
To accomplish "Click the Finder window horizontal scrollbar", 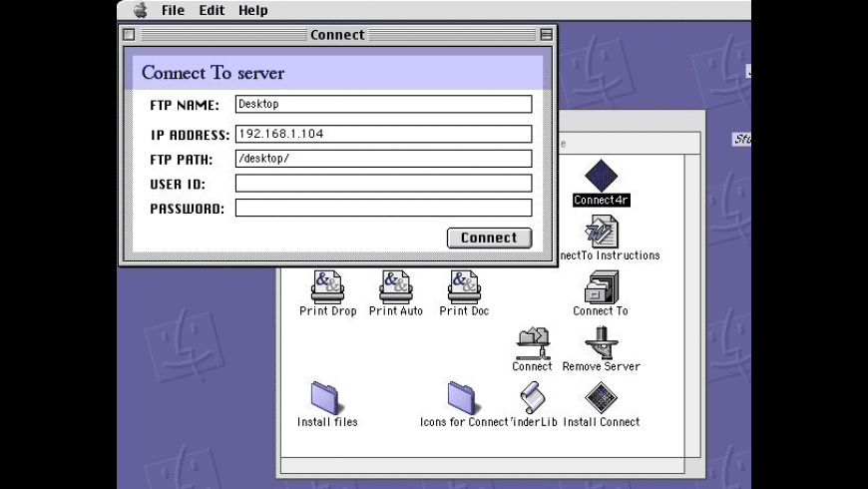I will click(483, 465).
